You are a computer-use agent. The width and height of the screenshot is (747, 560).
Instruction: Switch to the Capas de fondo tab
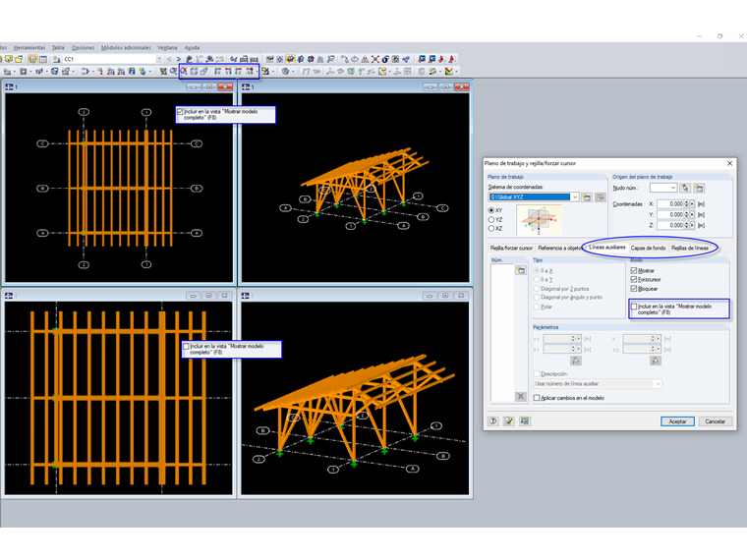point(648,248)
